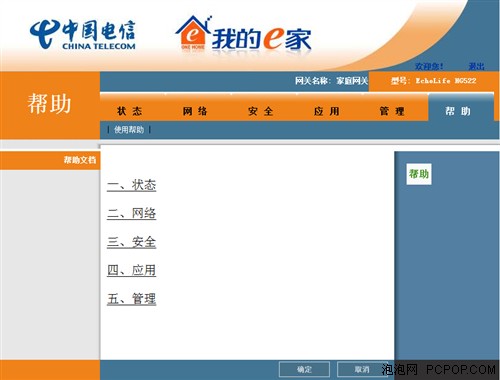The height and width of the screenshot is (380, 500).
Task: Click the 型号: EchoLife HG522 text
Action: 434,81
